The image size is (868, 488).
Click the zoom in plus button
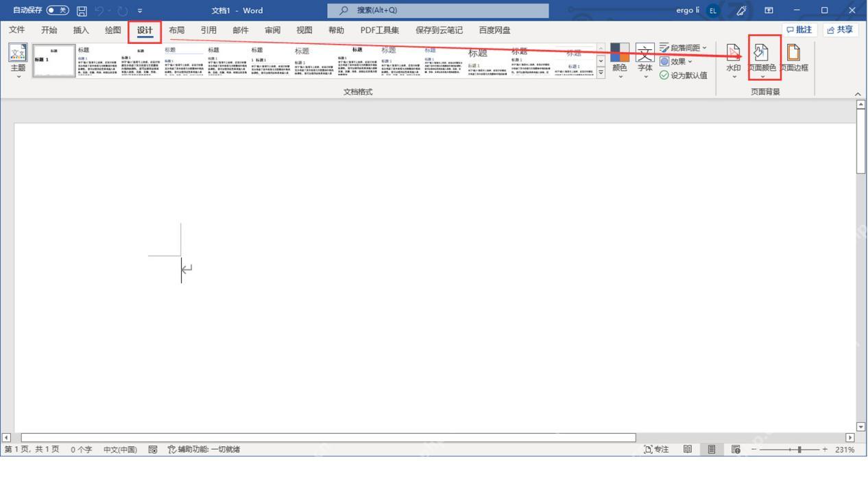825,450
